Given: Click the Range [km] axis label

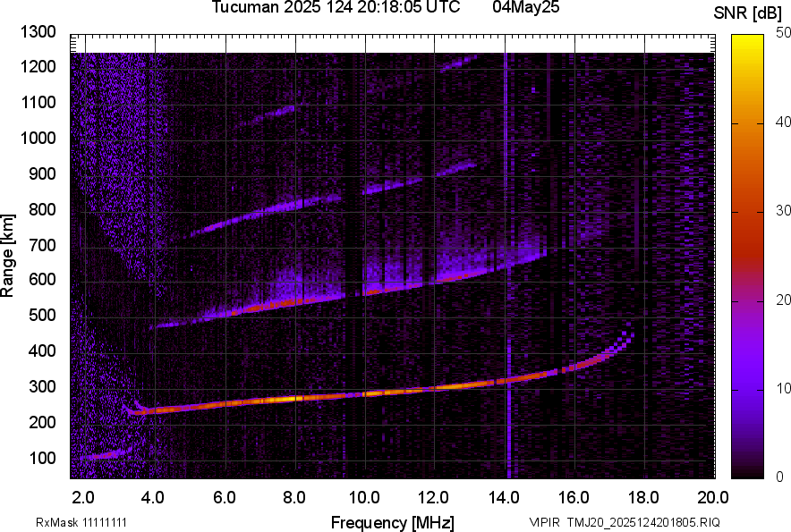Looking at the screenshot, I should (x=7, y=256).
